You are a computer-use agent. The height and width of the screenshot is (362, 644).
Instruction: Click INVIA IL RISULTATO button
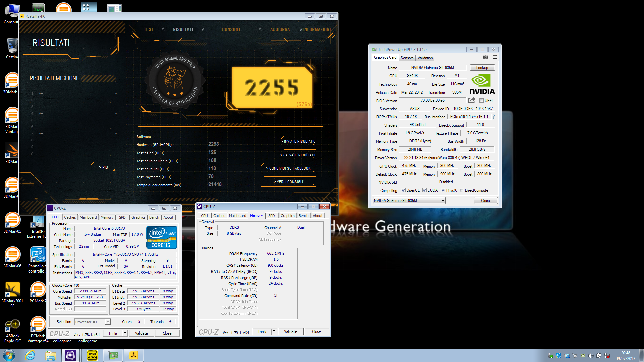click(298, 141)
